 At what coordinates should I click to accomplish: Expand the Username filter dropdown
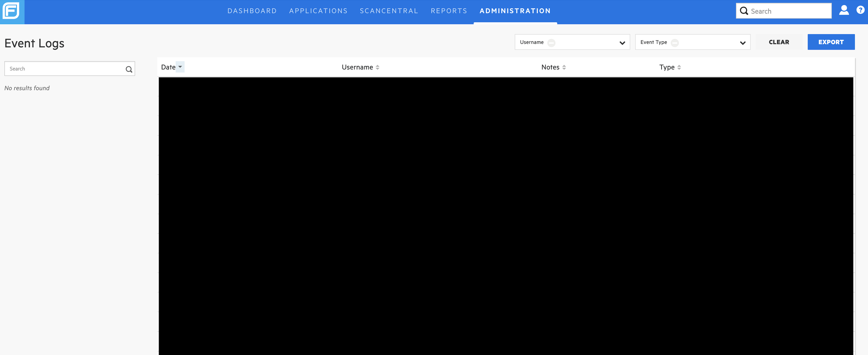[x=622, y=43]
